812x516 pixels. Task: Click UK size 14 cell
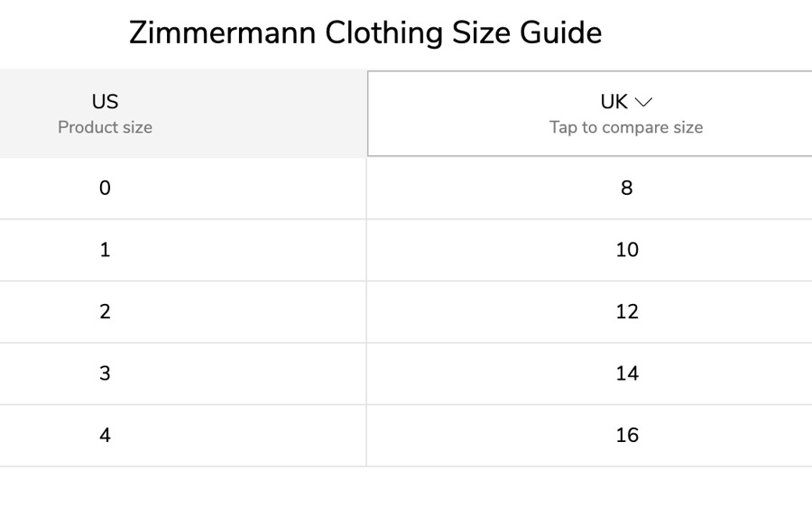590,373
